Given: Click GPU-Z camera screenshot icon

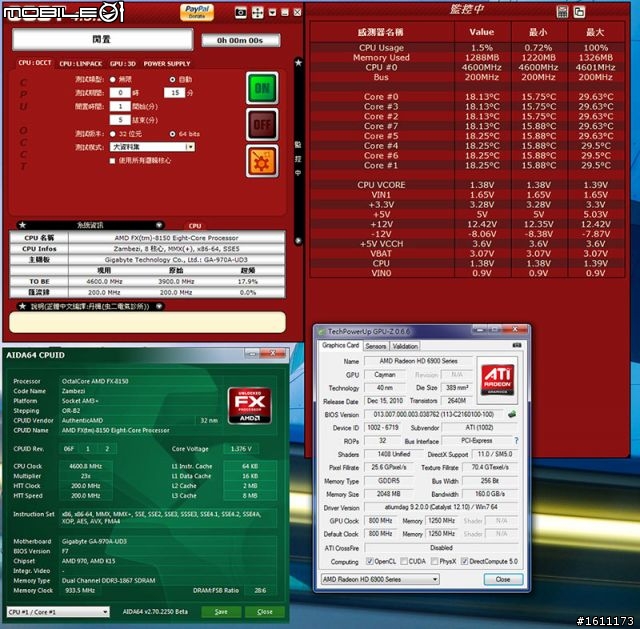Looking at the screenshot, I should click(517, 345).
